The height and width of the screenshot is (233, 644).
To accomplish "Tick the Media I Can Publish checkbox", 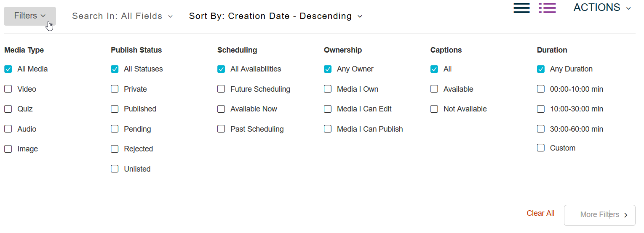I will point(328,129).
